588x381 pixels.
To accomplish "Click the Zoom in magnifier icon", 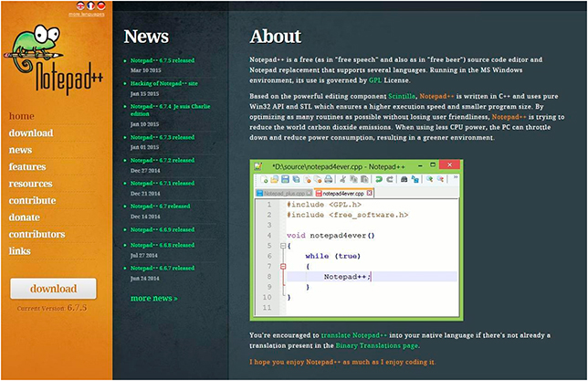I will (429, 179).
